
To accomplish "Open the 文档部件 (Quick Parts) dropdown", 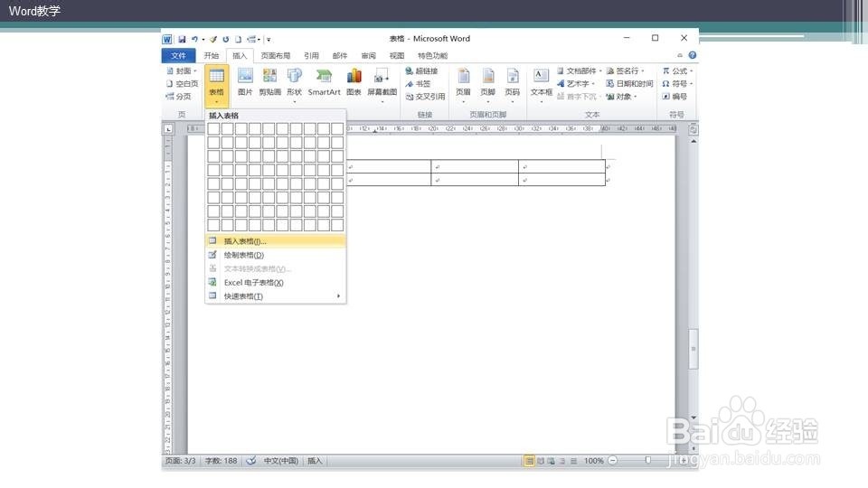I will tap(579, 70).
